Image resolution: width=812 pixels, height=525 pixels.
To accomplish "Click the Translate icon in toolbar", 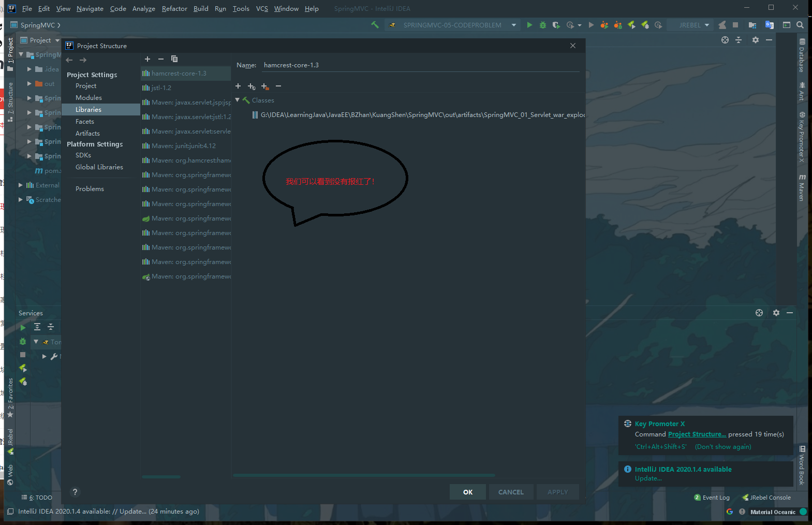I will pyautogui.click(x=770, y=25).
